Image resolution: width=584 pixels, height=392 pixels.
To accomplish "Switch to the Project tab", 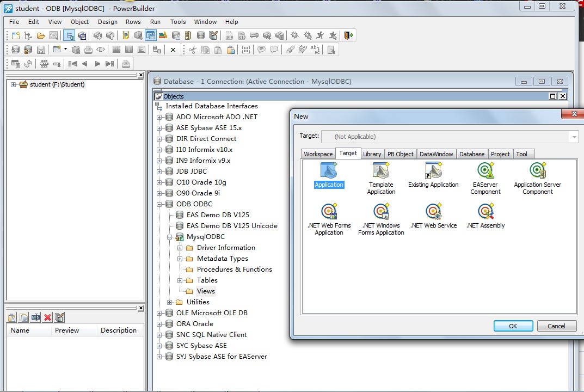I will tap(500, 154).
